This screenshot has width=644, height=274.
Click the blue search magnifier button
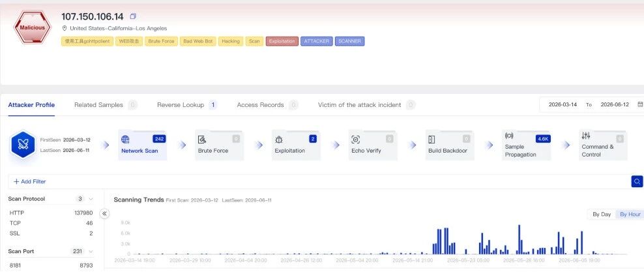pyautogui.click(x=637, y=181)
